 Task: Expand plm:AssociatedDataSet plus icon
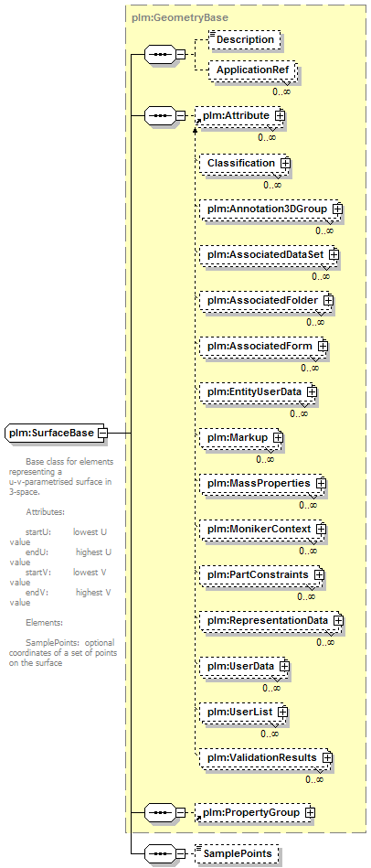(x=334, y=254)
